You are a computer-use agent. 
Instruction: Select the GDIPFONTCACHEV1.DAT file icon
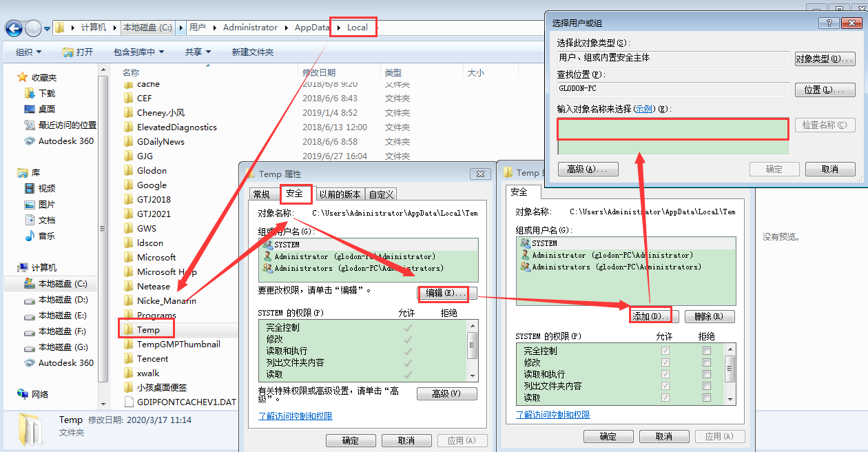click(x=128, y=402)
